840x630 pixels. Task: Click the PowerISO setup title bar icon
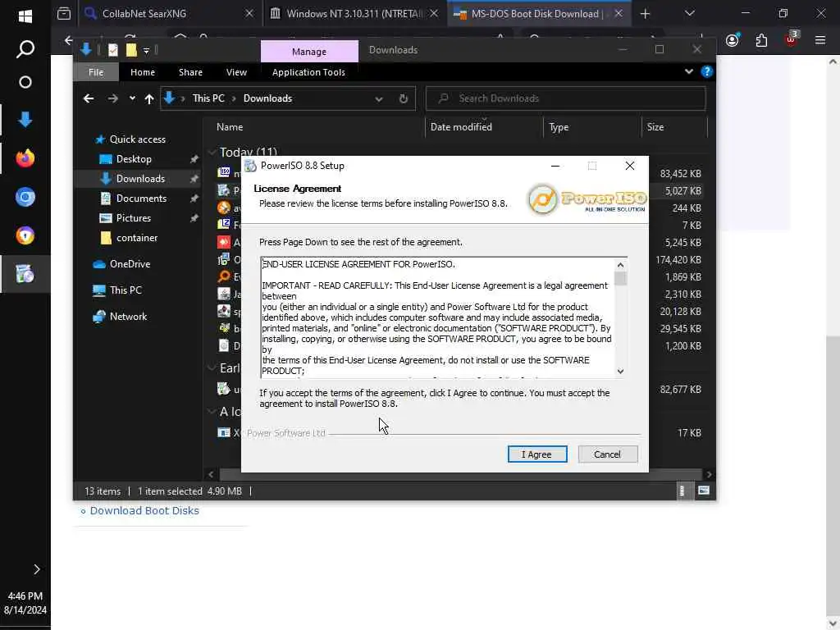click(250, 166)
